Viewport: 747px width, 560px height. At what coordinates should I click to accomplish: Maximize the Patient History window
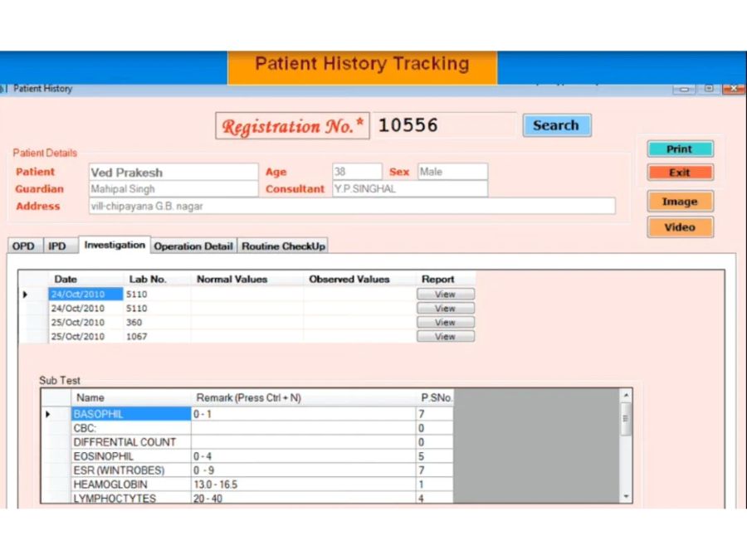pyautogui.click(x=709, y=89)
